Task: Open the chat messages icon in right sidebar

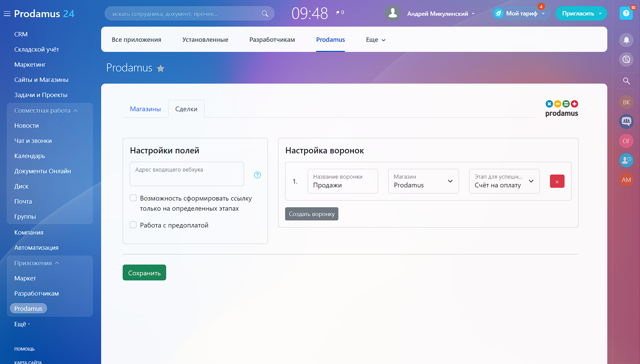Action: (x=626, y=60)
